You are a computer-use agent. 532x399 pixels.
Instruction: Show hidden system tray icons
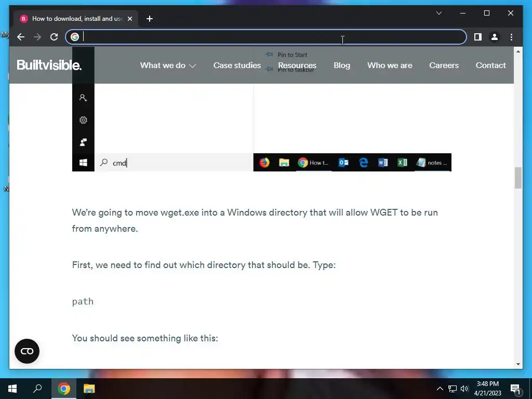[x=440, y=389]
